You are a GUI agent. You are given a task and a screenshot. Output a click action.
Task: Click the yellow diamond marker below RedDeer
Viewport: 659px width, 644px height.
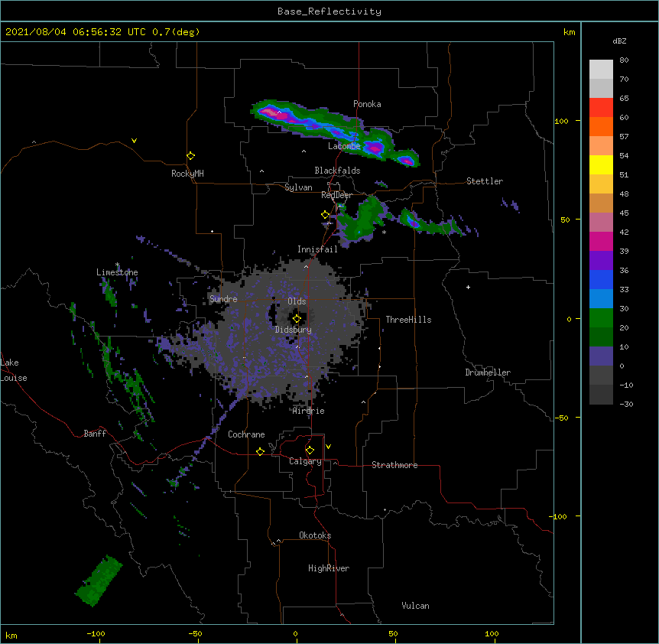pyautogui.click(x=325, y=215)
